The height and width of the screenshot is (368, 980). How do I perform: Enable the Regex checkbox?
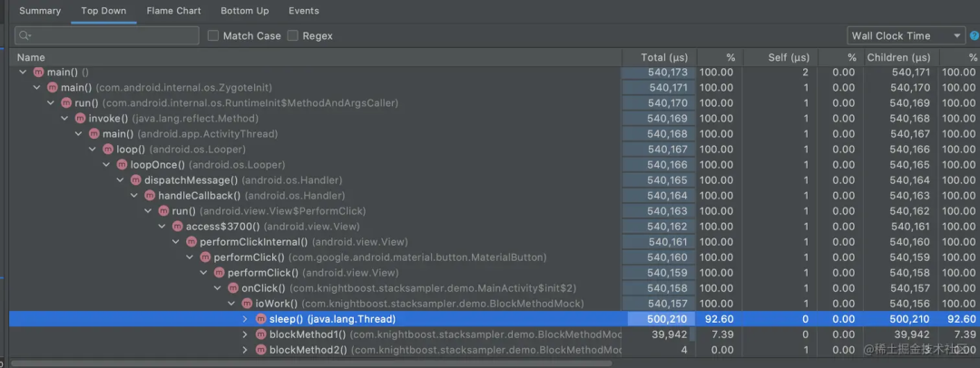pos(293,36)
